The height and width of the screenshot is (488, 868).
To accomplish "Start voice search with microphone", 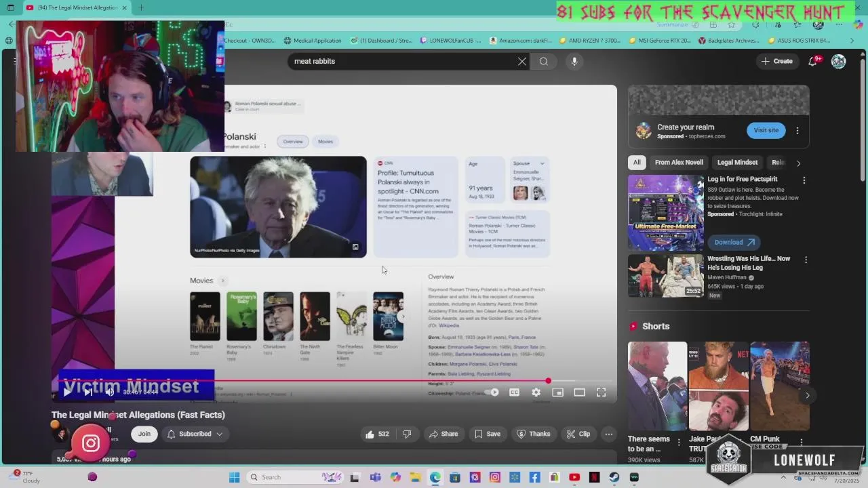I will pos(574,61).
